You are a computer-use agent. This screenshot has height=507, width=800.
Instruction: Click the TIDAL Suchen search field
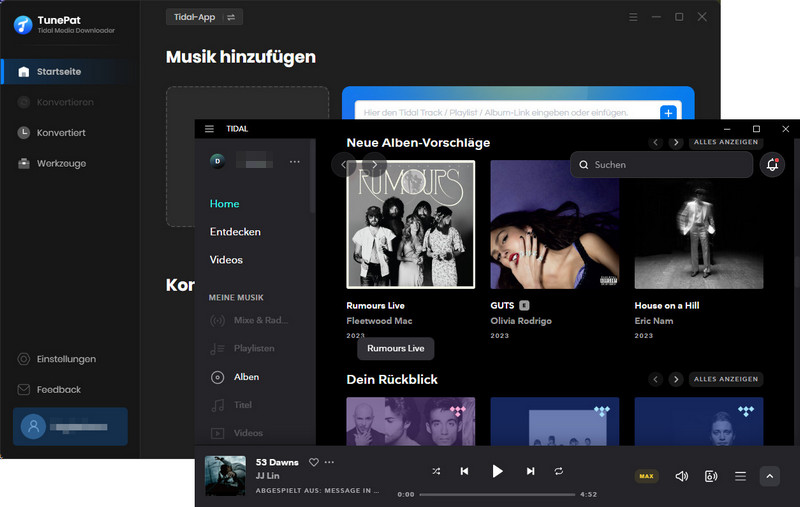click(x=661, y=165)
